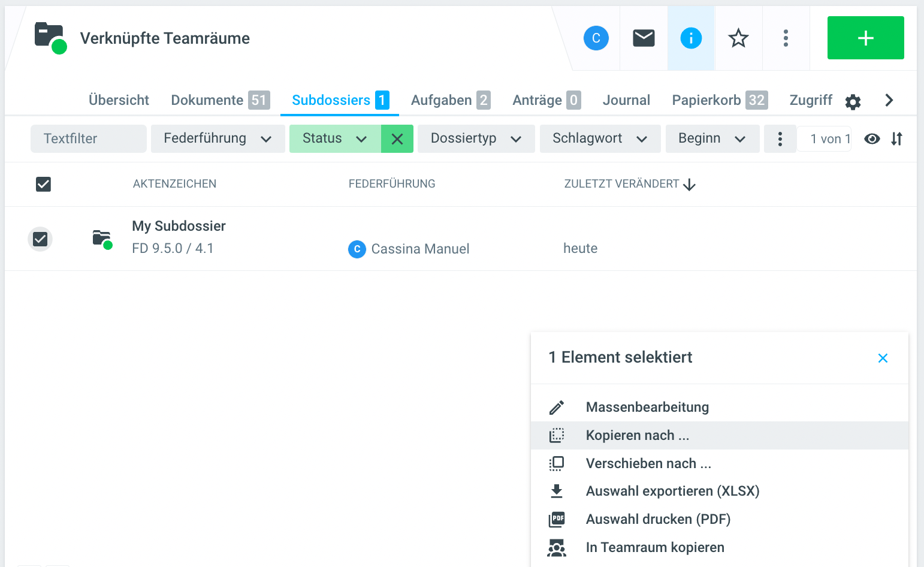Toggle column visibility eye icon

pos(872,139)
